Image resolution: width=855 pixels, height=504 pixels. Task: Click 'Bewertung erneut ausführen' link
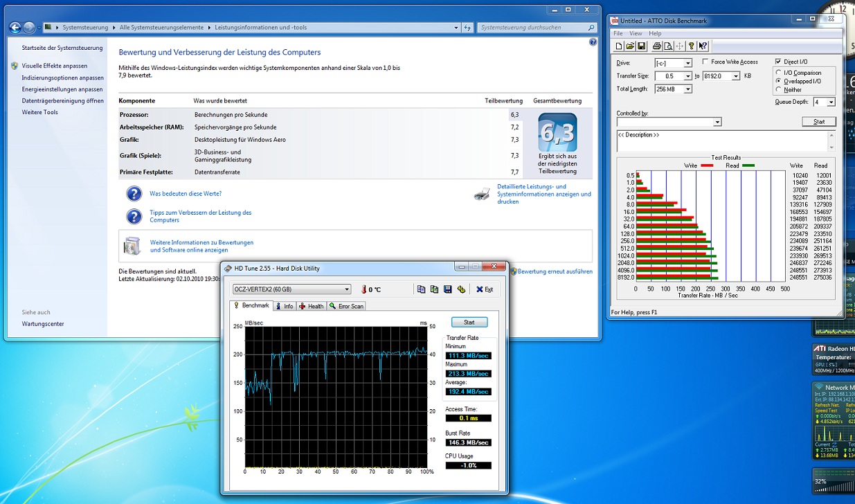[x=555, y=271]
